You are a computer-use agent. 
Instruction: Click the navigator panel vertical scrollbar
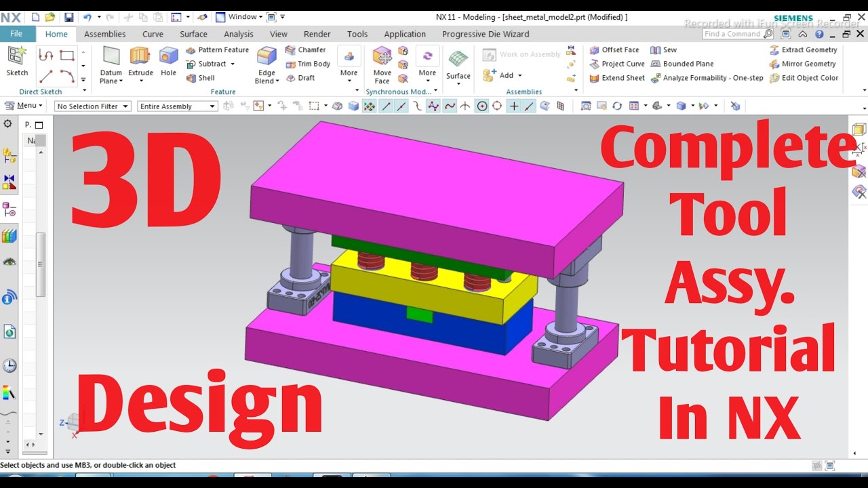pyautogui.click(x=41, y=264)
